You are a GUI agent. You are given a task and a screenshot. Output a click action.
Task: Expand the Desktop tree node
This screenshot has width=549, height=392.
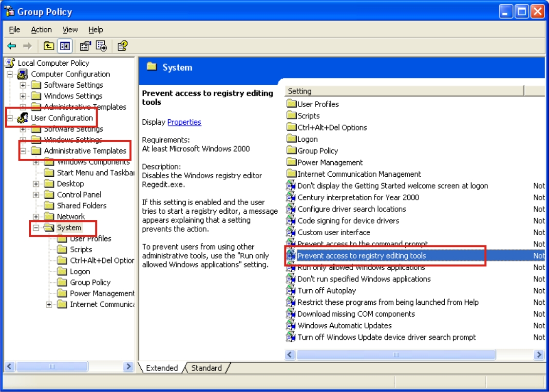[x=36, y=184]
